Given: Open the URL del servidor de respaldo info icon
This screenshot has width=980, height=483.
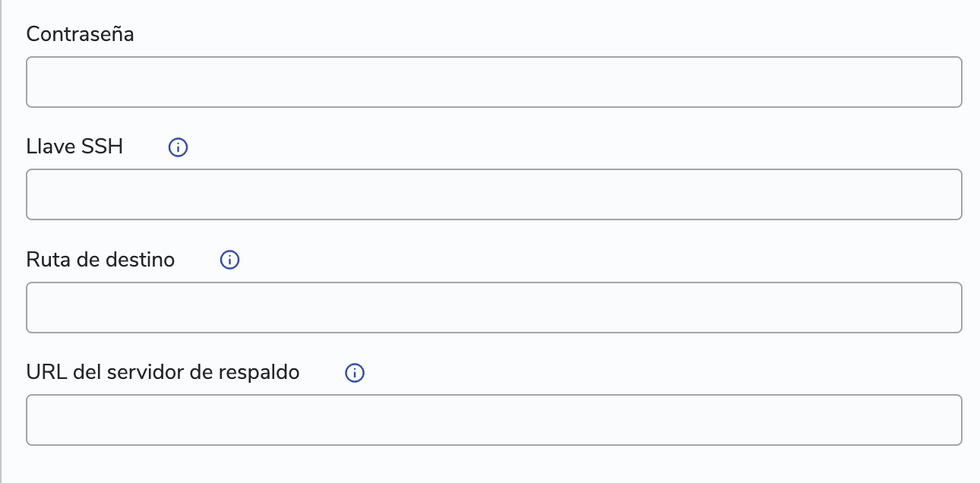Looking at the screenshot, I should [x=355, y=373].
